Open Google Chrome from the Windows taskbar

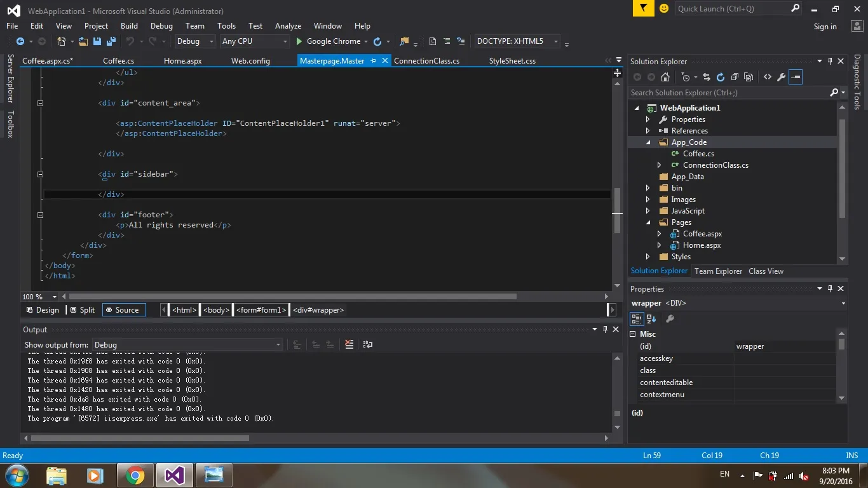point(135,475)
